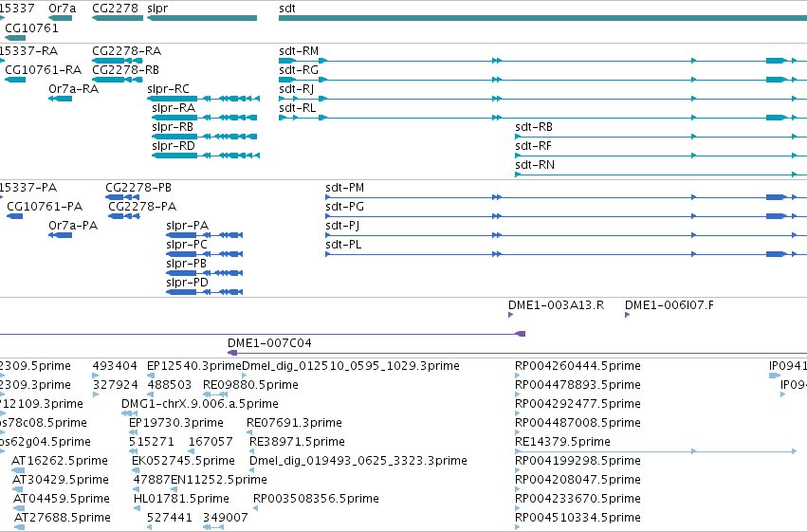Click the AT30429.5prime label
The image size is (807, 532).
click(61, 480)
